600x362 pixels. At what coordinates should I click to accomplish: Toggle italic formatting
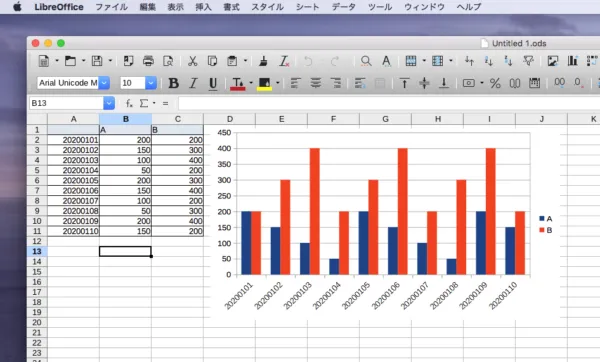coord(193,83)
